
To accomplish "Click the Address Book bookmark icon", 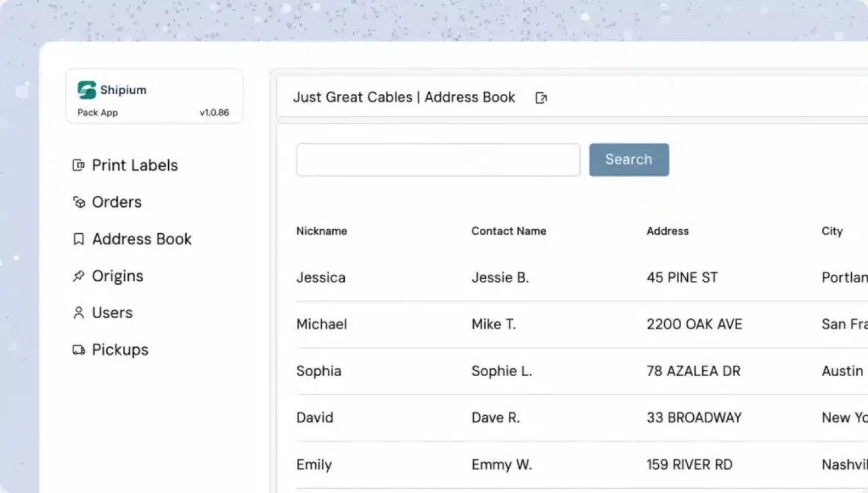I will [x=78, y=239].
